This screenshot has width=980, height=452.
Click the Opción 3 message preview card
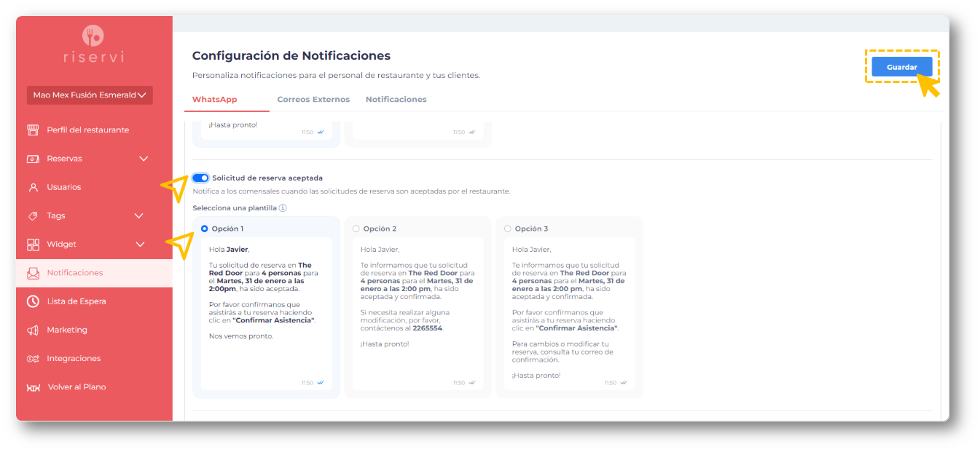click(x=569, y=314)
